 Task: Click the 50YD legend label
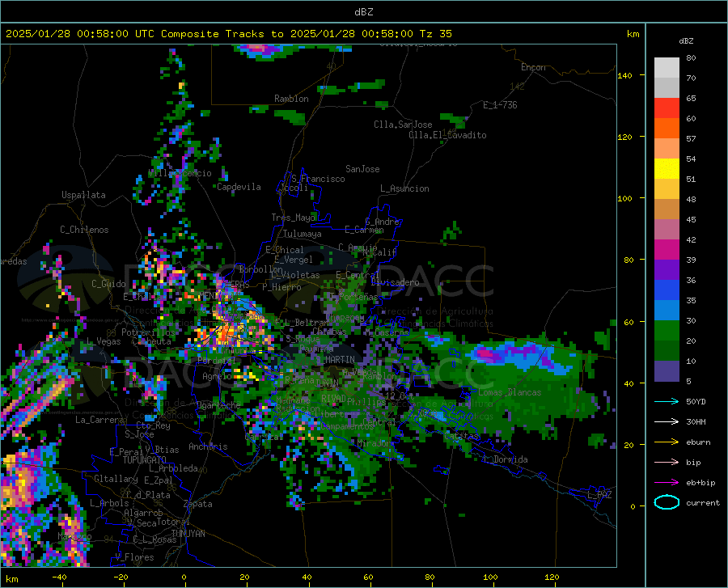tap(696, 401)
